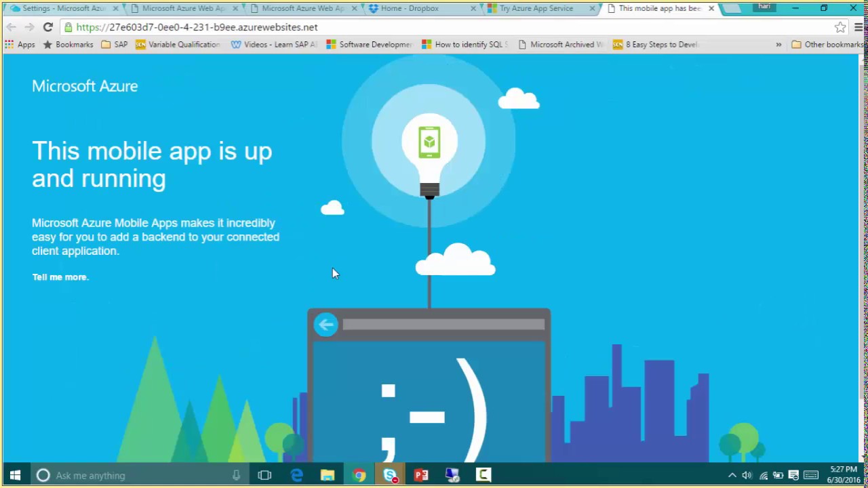
Task: Open Task View on the taskbar
Action: coord(264,475)
